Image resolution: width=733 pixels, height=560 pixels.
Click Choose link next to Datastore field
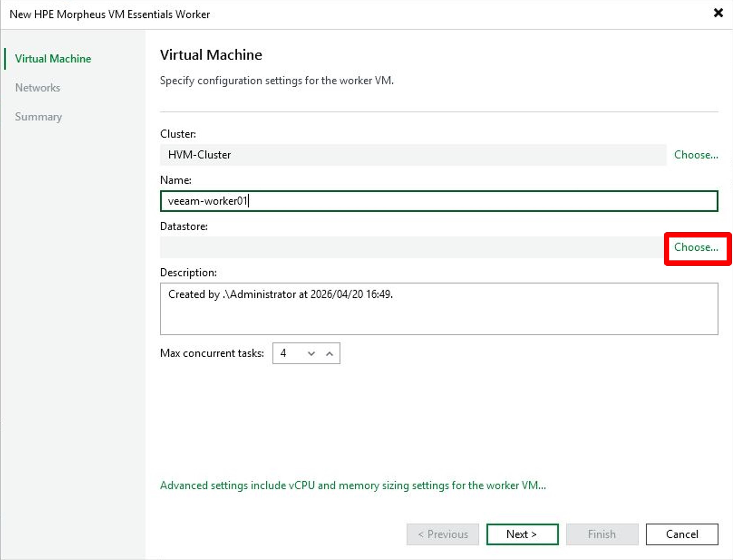click(x=696, y=247)
